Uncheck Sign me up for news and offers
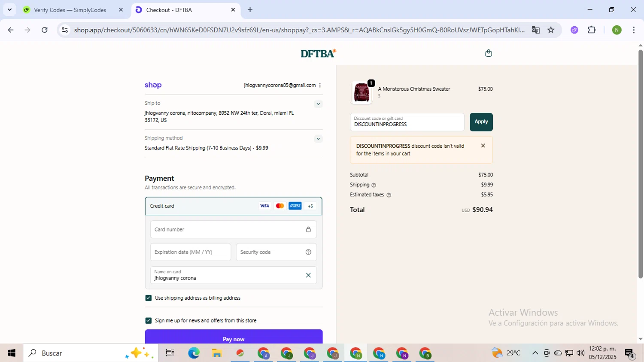 point(149,321)
